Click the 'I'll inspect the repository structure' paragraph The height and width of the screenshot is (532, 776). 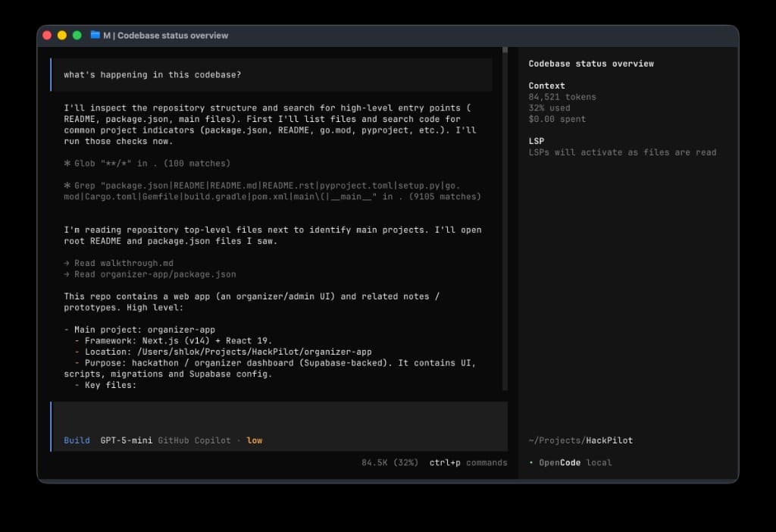(x=270, y=124)
